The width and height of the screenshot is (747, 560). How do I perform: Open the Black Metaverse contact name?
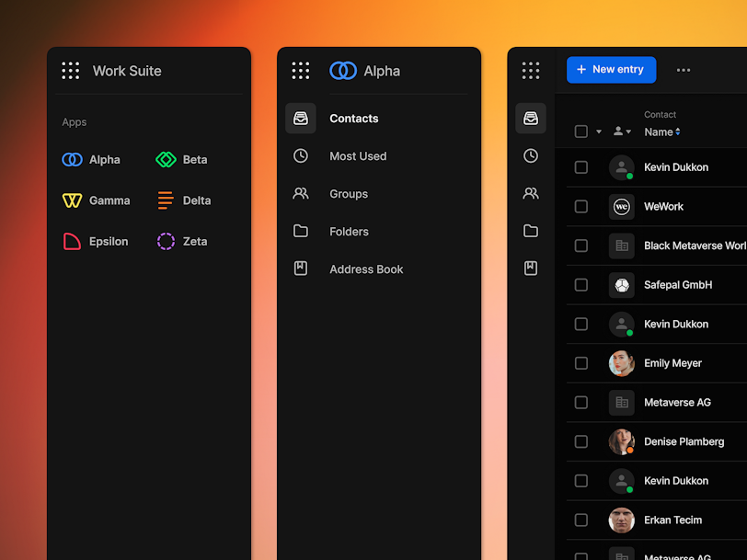[695, 246]
